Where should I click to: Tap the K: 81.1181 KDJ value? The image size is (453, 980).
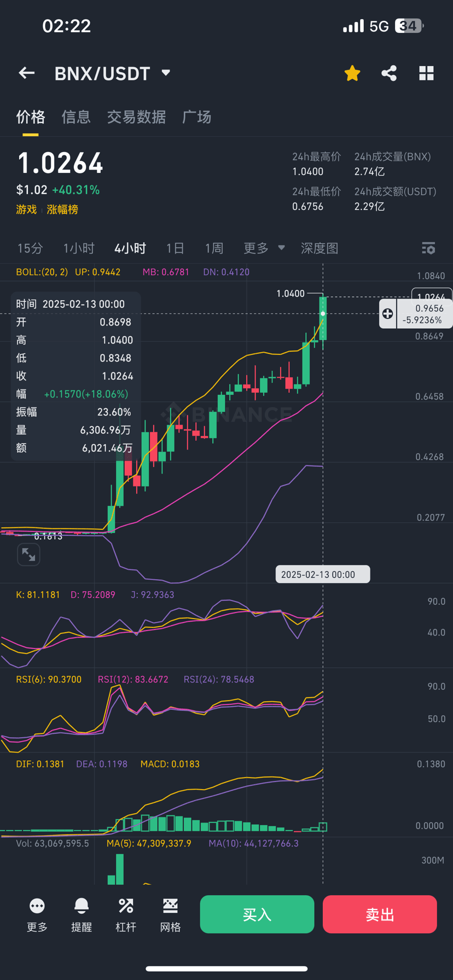click(x=38, y=594)
